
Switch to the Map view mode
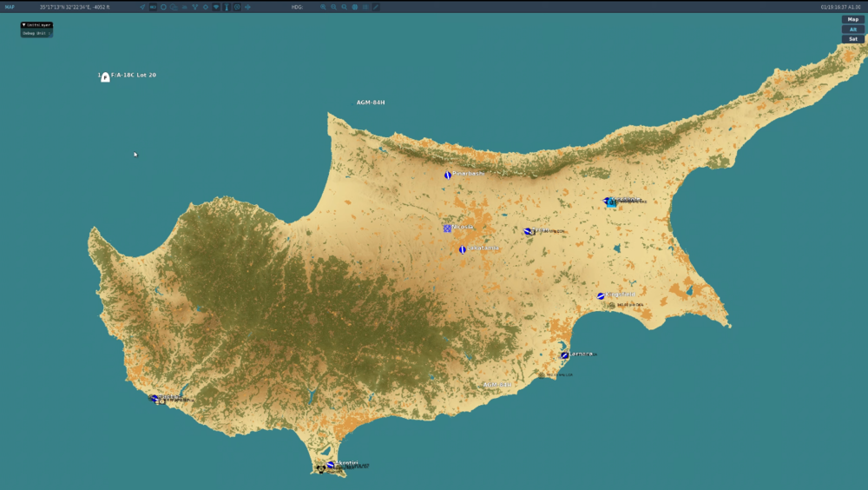tap(853, 19)
